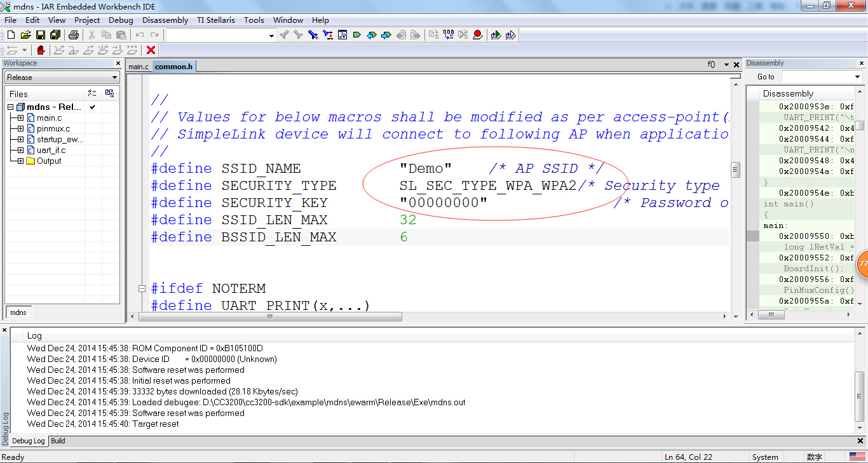This screenshot has height=463, width=868.
Task: Click the Files column header
Action: point(44,94)
